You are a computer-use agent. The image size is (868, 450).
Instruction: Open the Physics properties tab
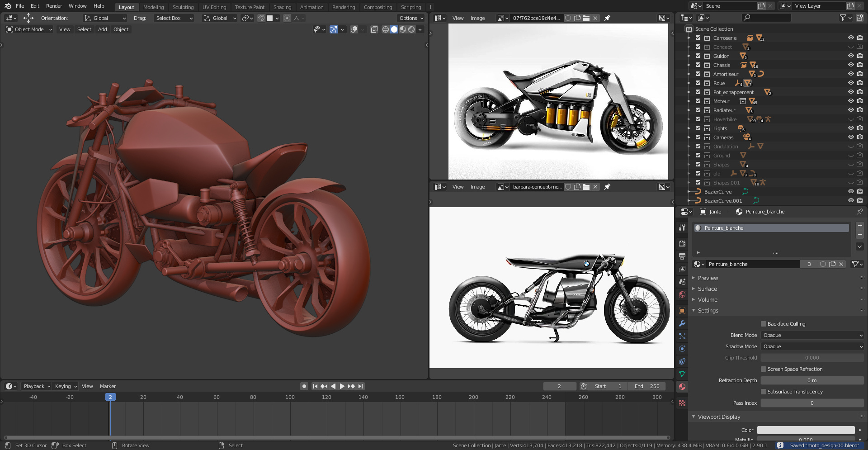pyautogui.click(x=682, y=348)
